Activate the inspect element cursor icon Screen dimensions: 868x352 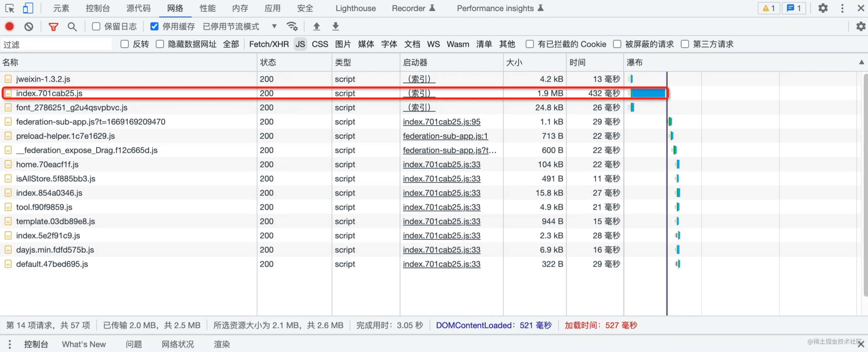(x=10, y=8)
